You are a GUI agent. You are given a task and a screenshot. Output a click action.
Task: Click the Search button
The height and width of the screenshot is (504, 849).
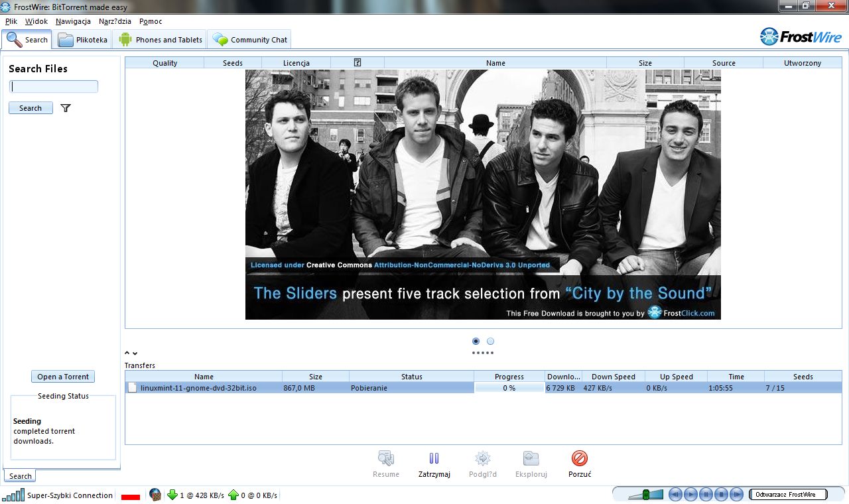point(31,108)
